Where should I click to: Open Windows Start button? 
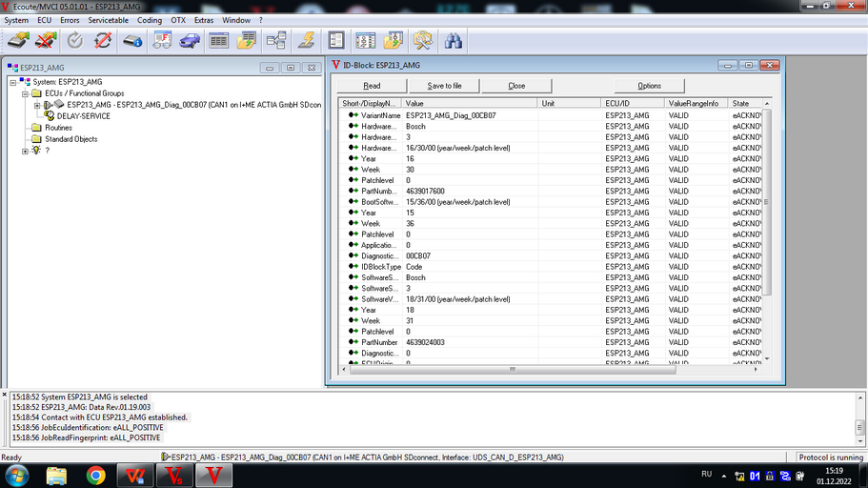17,476
